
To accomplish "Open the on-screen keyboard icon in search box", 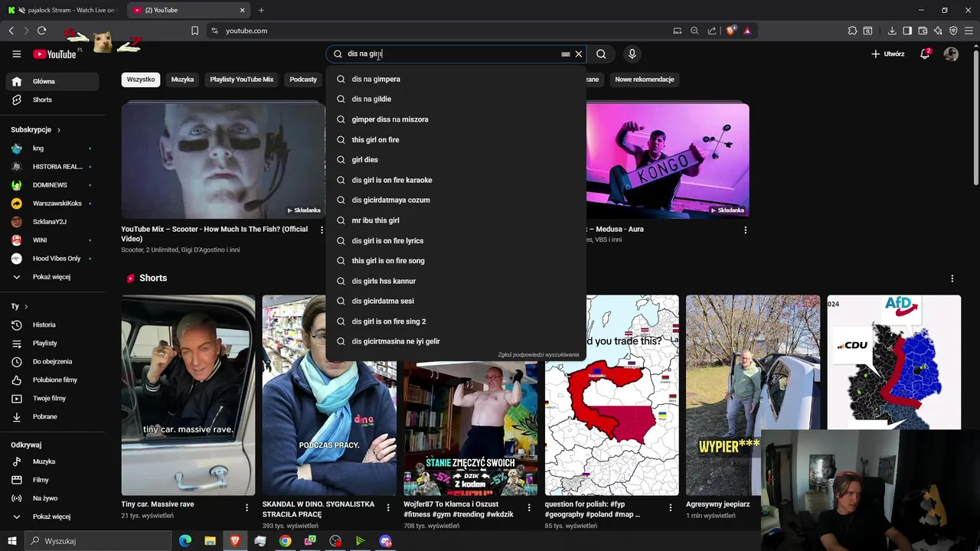I will point(565,54).
